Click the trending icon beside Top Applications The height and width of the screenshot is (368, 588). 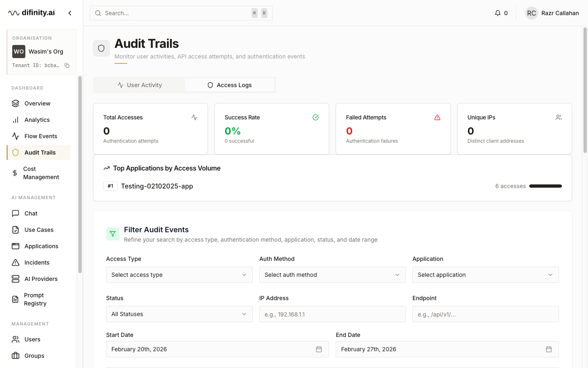click(x=107, y=168)
